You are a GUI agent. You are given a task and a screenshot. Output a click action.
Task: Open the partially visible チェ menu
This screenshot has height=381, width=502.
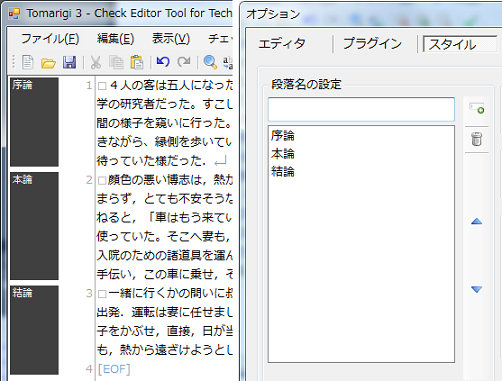pos(220,39)
